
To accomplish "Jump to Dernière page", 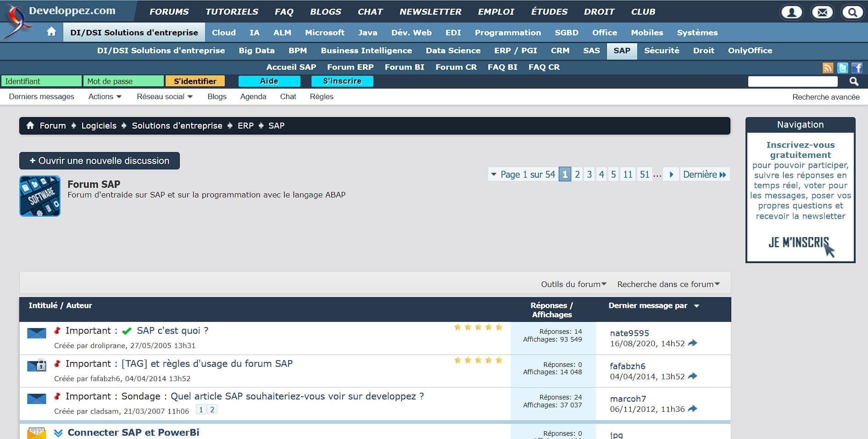I will pos(705,174).
